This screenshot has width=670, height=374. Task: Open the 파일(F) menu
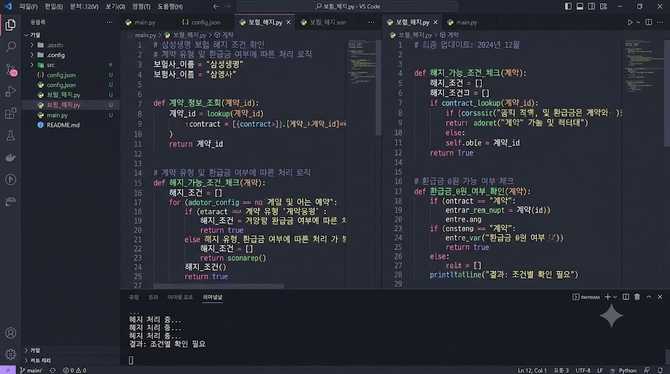[28, 6]
